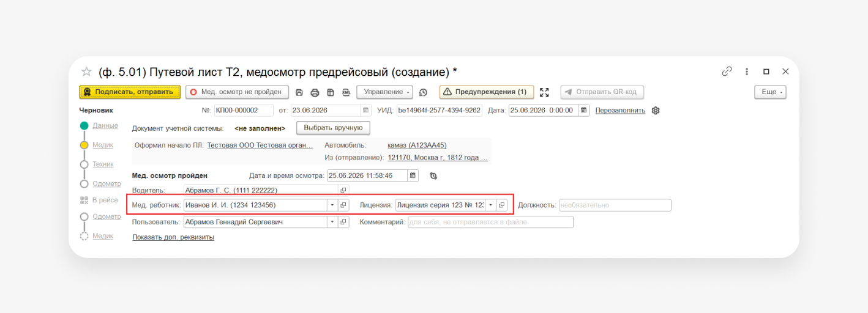Click the Пользователь field Абрамов Геннадий Сергеевич
Viewport: 868px width, 313px height.
[255, 222]
